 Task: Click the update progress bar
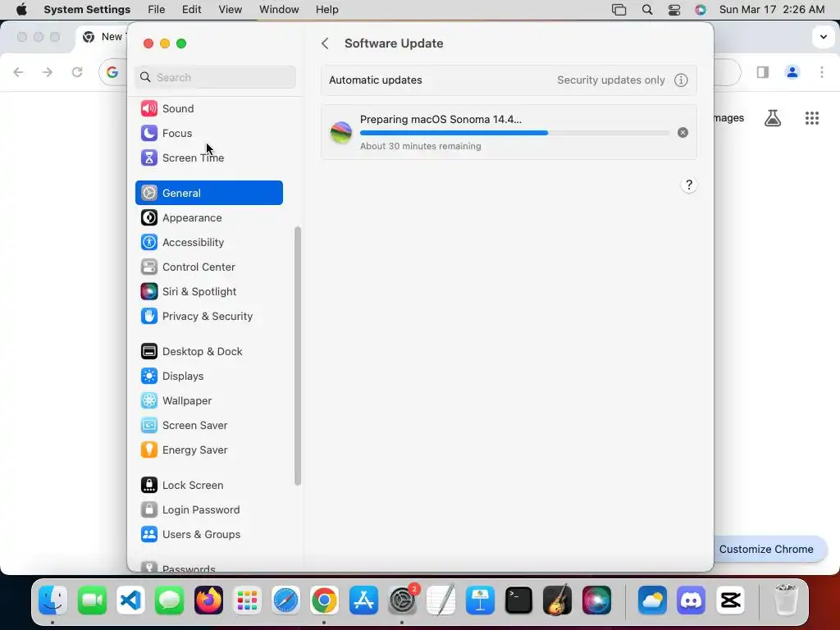pyautogui.click(x=514, y=133)
